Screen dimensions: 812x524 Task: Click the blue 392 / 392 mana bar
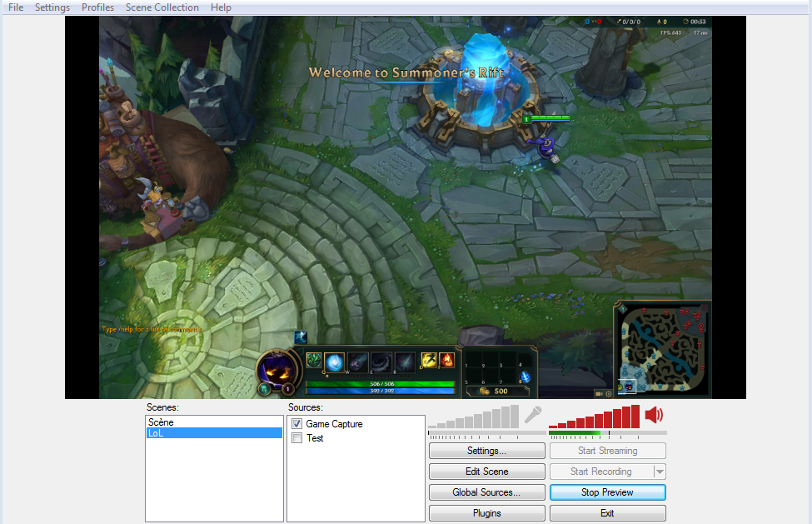pyautogui.click(x=380, y=391)
